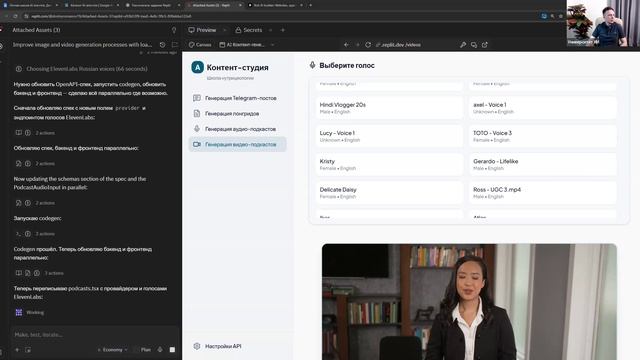This screenshot has height=360, width=640.
Task: Select the Ross - UGC 3.mp4 voice
Action: (x=543, y=193)
